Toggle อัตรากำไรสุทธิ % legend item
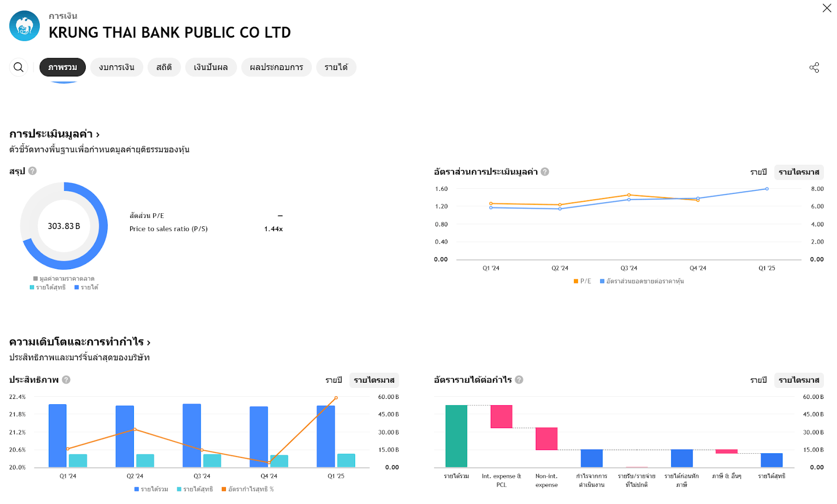 248,489
